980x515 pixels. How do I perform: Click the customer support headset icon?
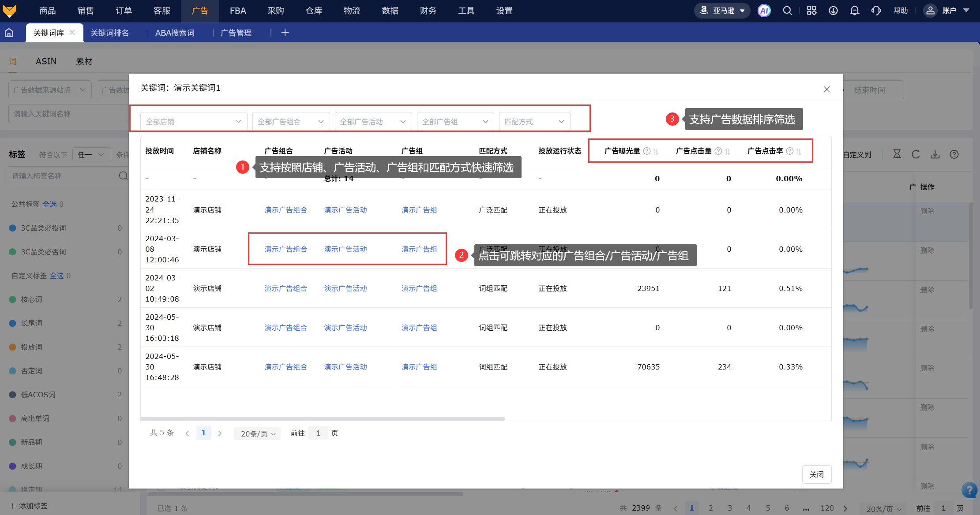(x=876, y=11)
